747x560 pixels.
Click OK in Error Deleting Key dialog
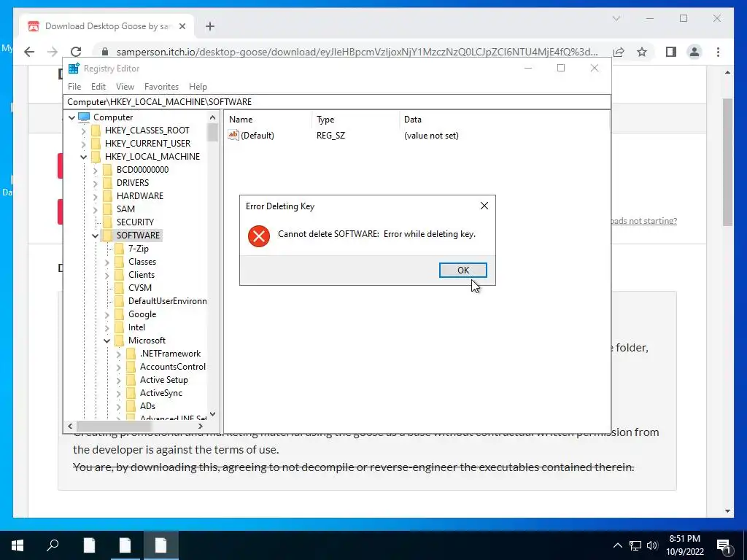point(462,270)
